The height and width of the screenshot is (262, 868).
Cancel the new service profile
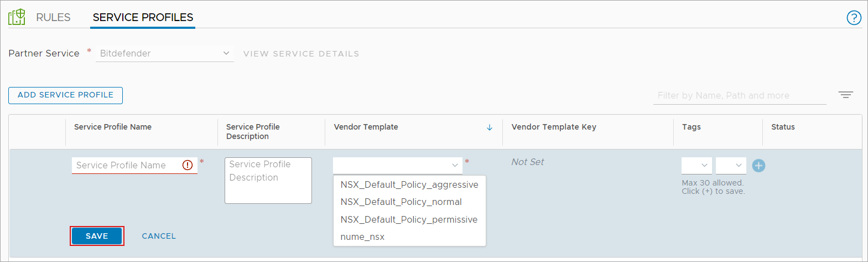(159, 236)
